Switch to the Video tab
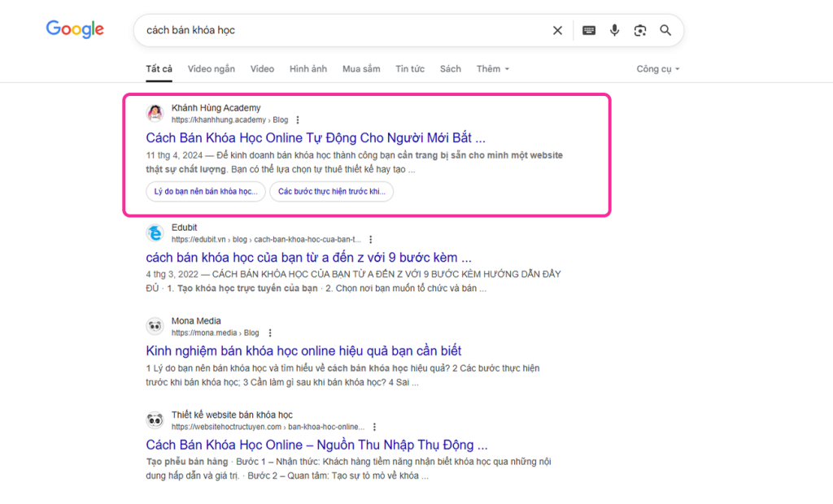 pyautogui.click(x=263, y=69)
